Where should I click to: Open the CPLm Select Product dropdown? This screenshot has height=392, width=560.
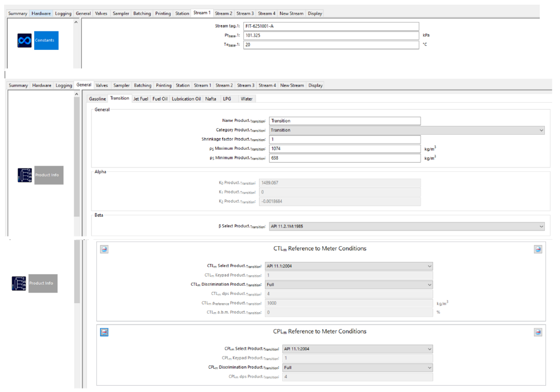click(x=357, y=349)
